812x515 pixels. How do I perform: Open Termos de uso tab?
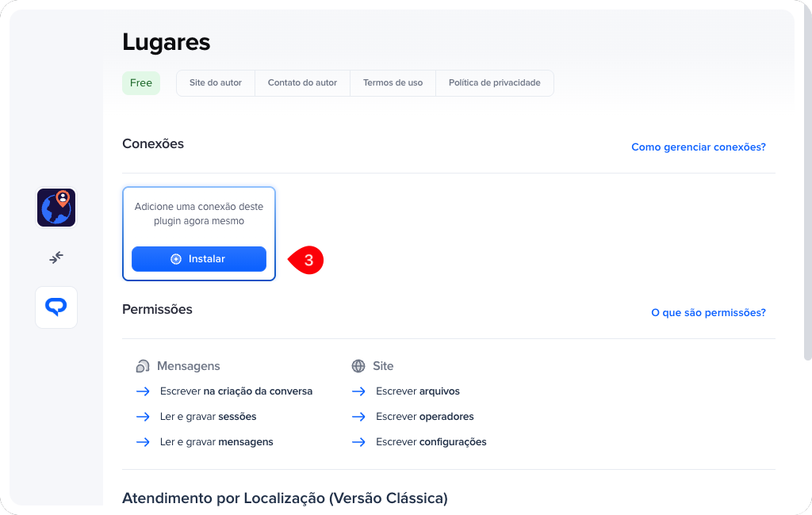click(x=393, y=83)
